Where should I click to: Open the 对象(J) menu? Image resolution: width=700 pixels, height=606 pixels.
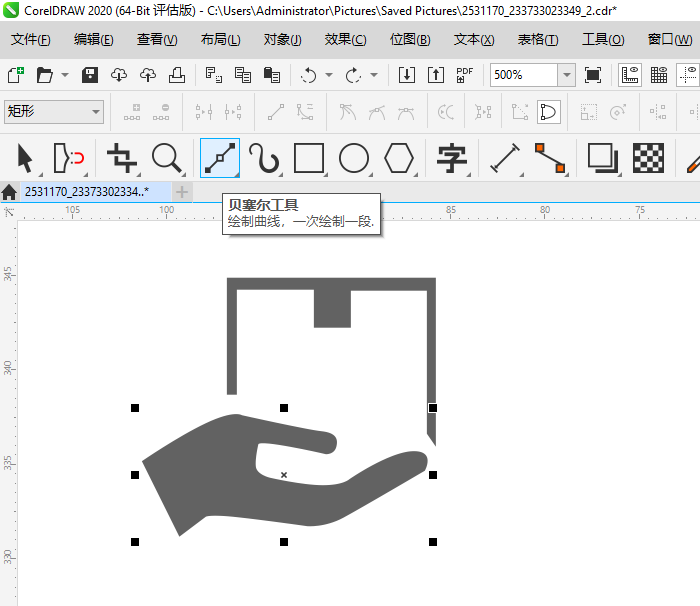click(x=282, y=40)
